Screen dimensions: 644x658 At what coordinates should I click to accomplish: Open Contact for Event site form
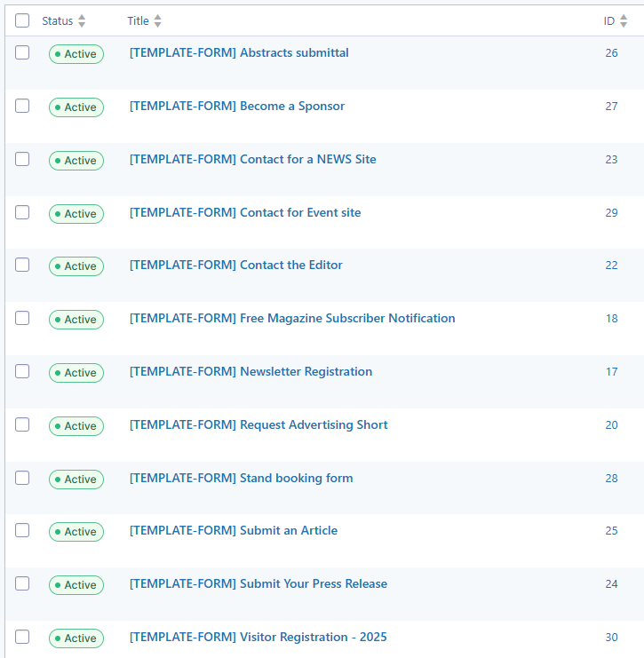pos(245,213)
